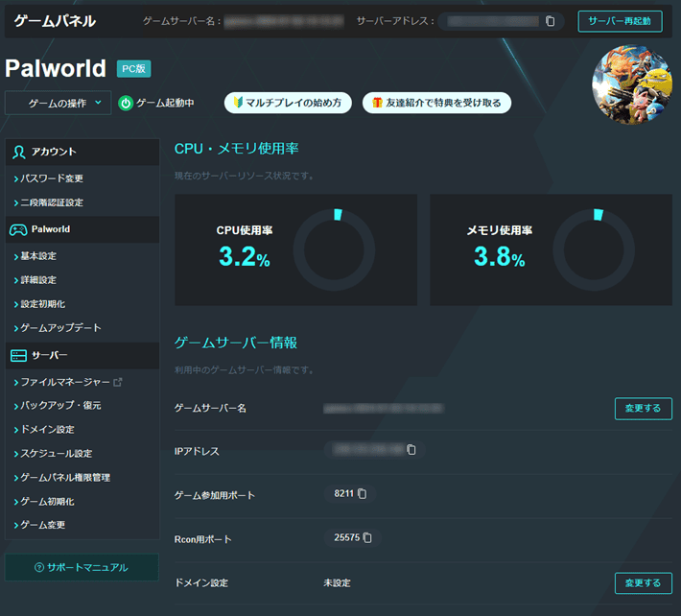Click the CPU・メモリ使用率 heading
The image size is (681, 616).
coord(236,149)
